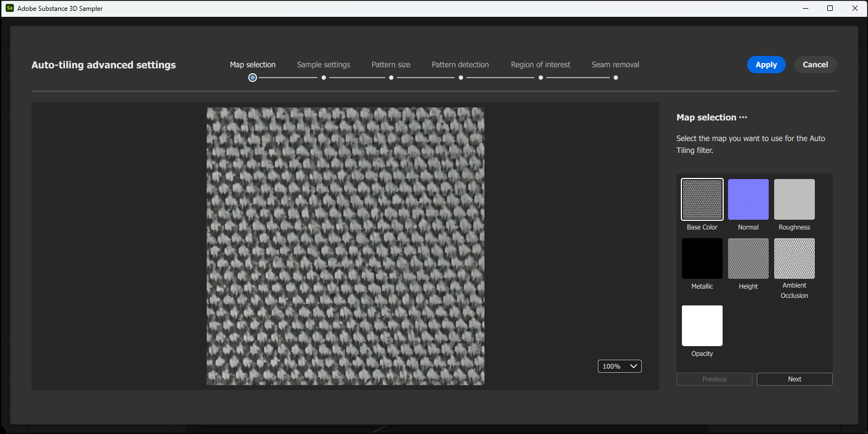
Task: Click the Apply button
Action: pos(766,65)
